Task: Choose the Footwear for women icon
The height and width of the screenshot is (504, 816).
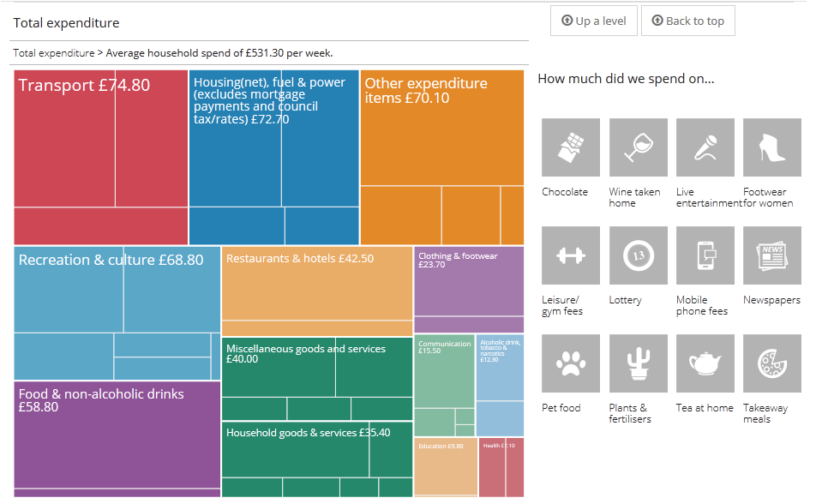Action: 771,147
